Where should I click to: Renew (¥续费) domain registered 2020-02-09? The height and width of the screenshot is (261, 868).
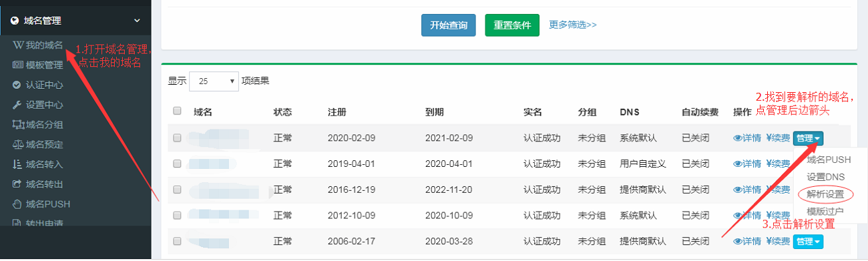click(x=778, y=138)
